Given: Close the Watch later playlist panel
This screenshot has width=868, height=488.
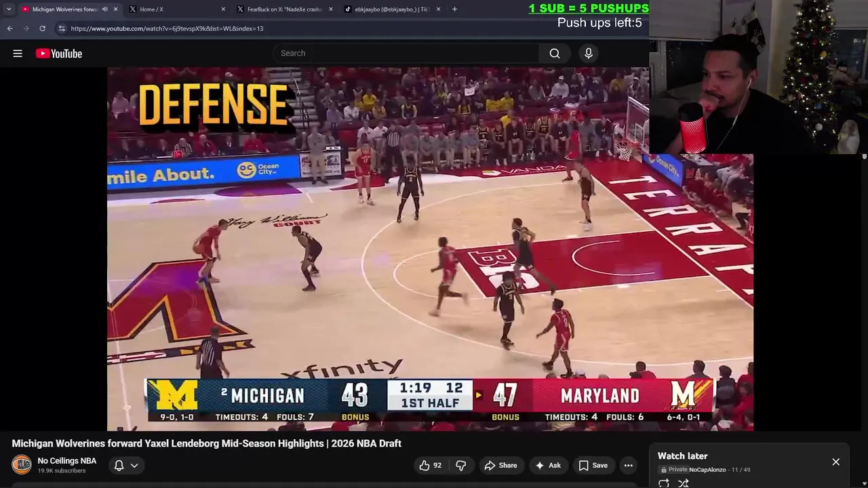Looking at the screenshot, I should coord(836,462).
